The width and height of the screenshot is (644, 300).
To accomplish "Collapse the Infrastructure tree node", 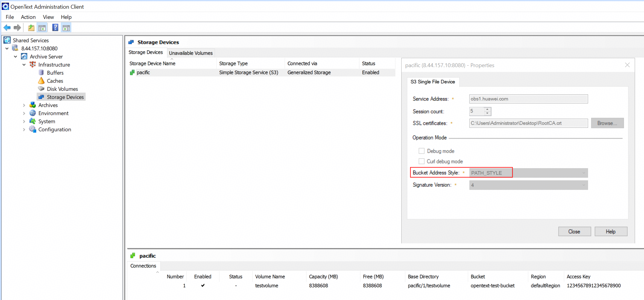I will pos(24,64).
